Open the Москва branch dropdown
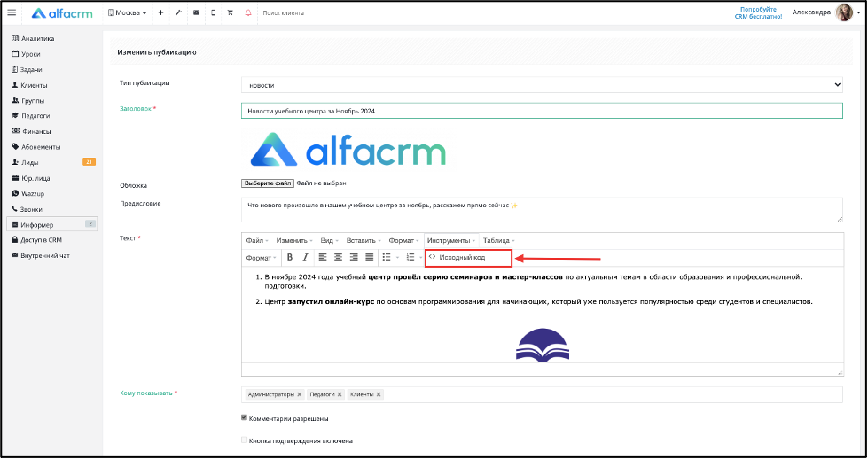This screenshot has height=459, width=868. coord(128,12)
